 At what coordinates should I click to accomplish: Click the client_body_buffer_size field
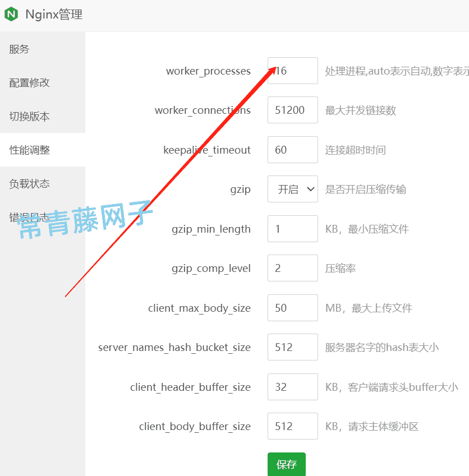point(292,426)
